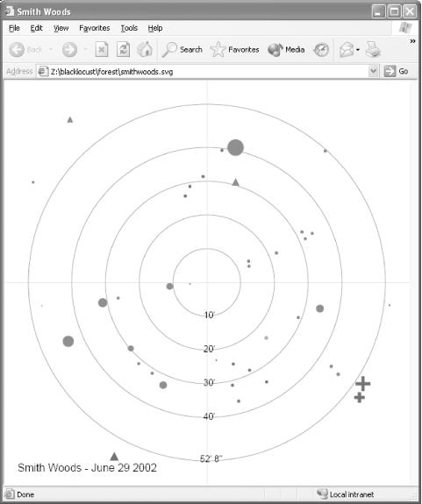This screenshot has width=422, height=504.
Task: Click the Back arrow button
Action: tap(17, 50)
